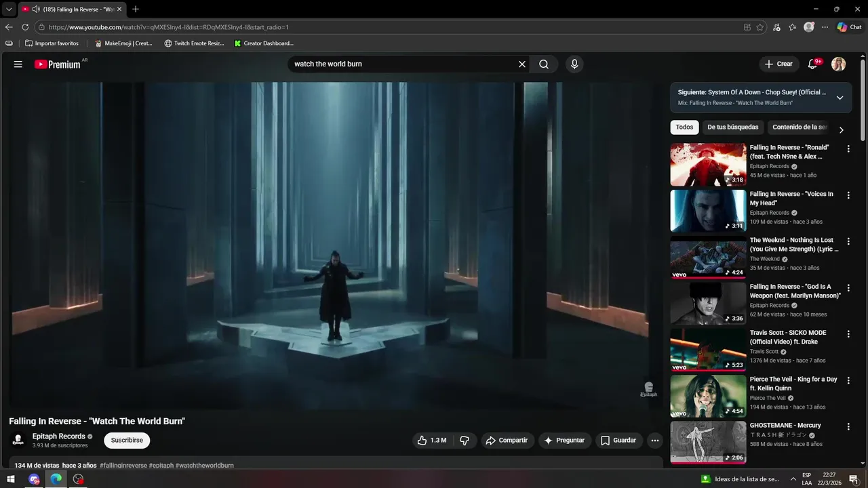Open options menu for The Weeknd video
The width and height of the screenshot is (868, 488).
coord(848,241)
